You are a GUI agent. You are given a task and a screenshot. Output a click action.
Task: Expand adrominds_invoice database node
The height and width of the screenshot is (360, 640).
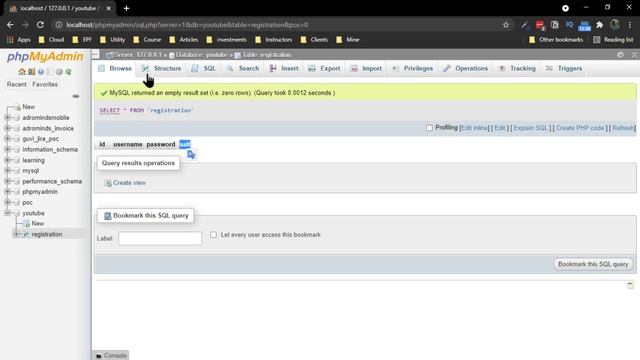[7, 128]
